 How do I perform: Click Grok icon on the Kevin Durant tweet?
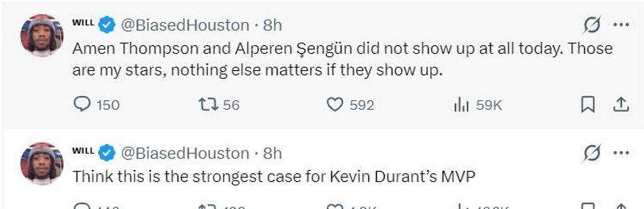593,153
